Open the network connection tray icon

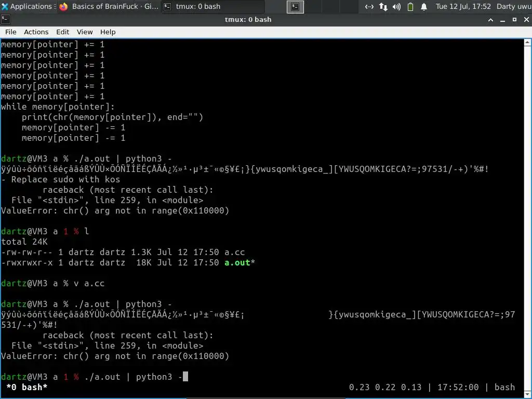pos(369,6)
